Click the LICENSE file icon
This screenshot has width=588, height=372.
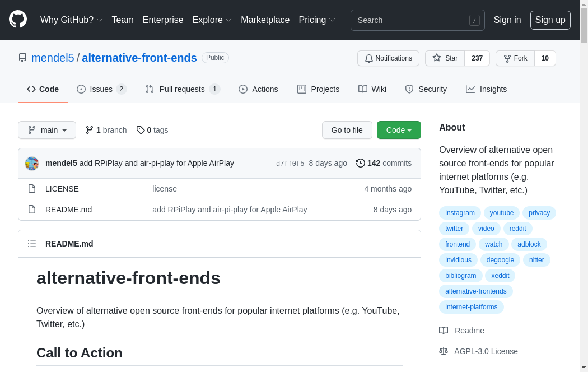(32, 189)
